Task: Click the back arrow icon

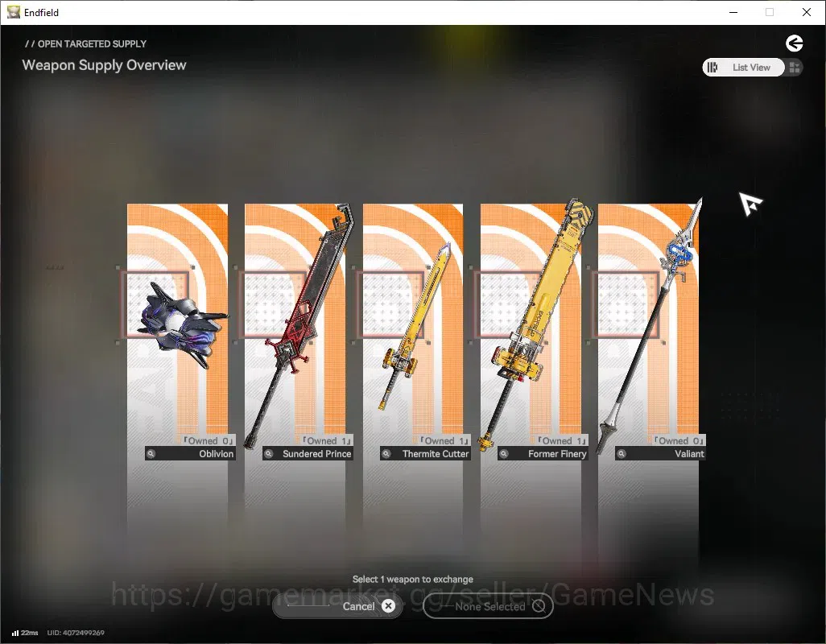Action: pos(794,43)
